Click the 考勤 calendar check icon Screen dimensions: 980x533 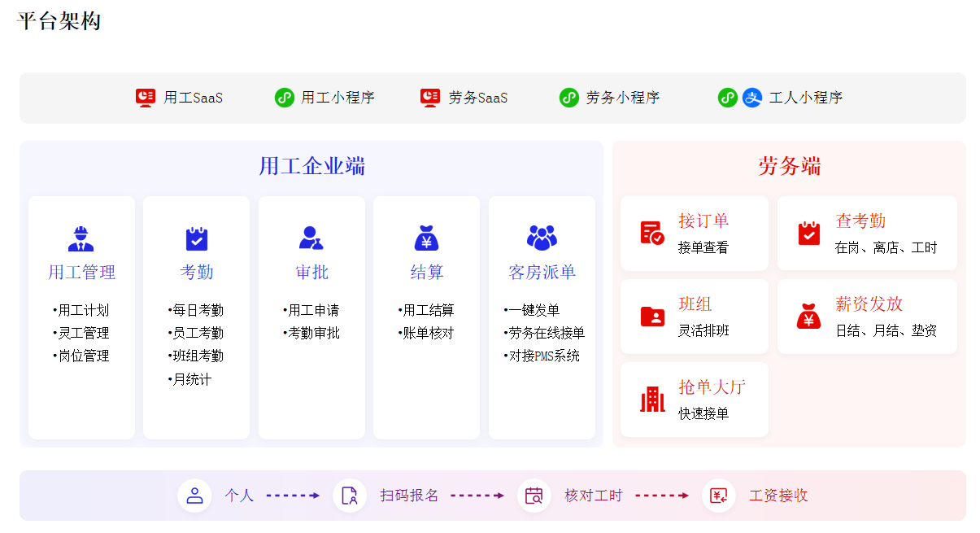tap(197, 238)
